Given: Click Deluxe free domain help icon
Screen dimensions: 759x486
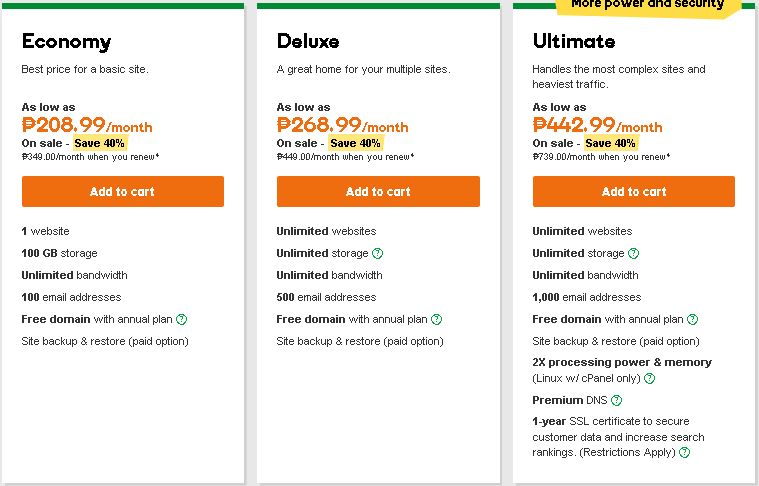Looking at the screenshot, I should 437,319.
